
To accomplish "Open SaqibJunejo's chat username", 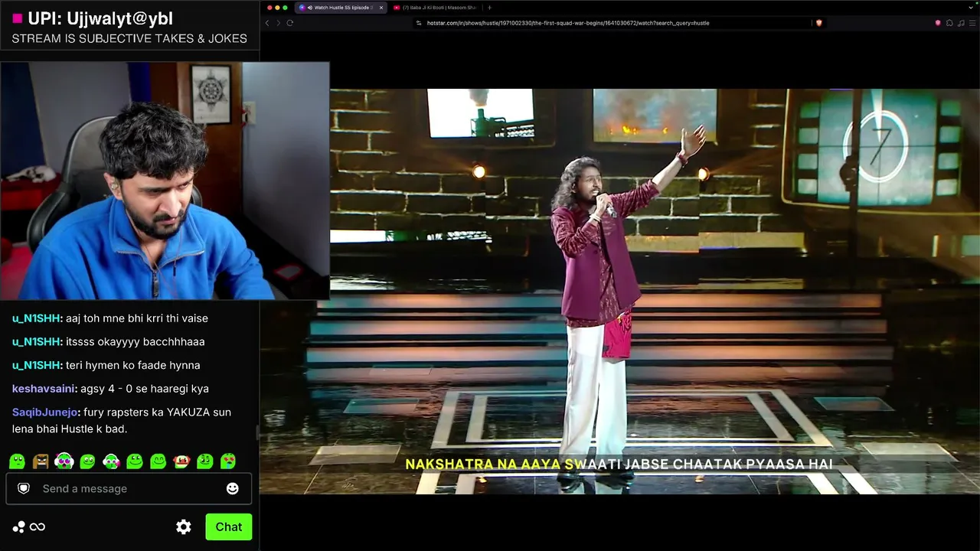I will [46, 412].
